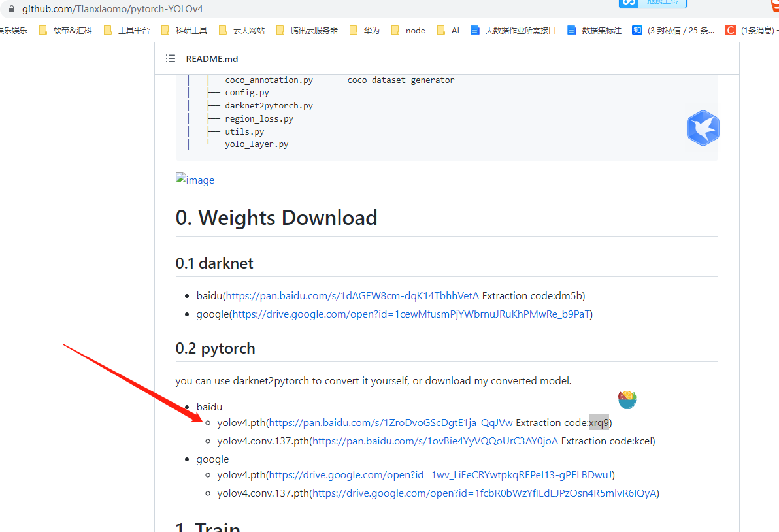The height and width of the screenshot is (532, 779).
Task: Open the yolov4.pth Baidu Pan link
Action: pos(389,422)
